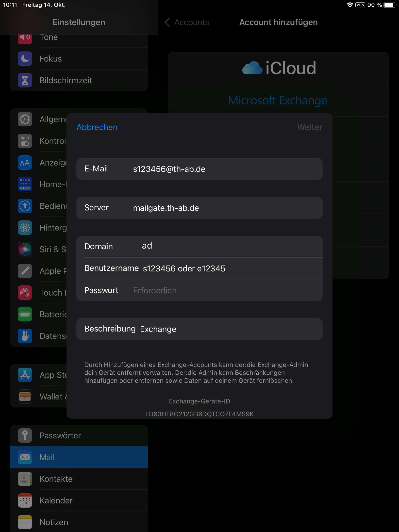The image size is (399, 532).
Task: Tap the iCloud cloud logo
Action: point(252,68)
